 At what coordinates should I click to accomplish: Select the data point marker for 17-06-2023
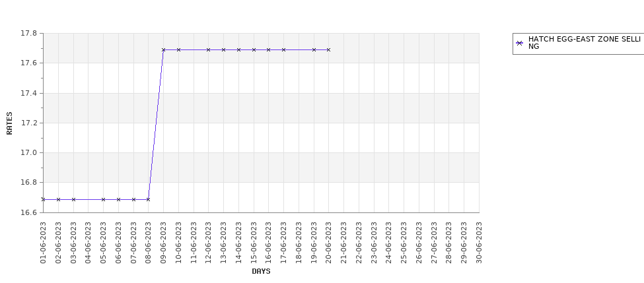(284, 50)
